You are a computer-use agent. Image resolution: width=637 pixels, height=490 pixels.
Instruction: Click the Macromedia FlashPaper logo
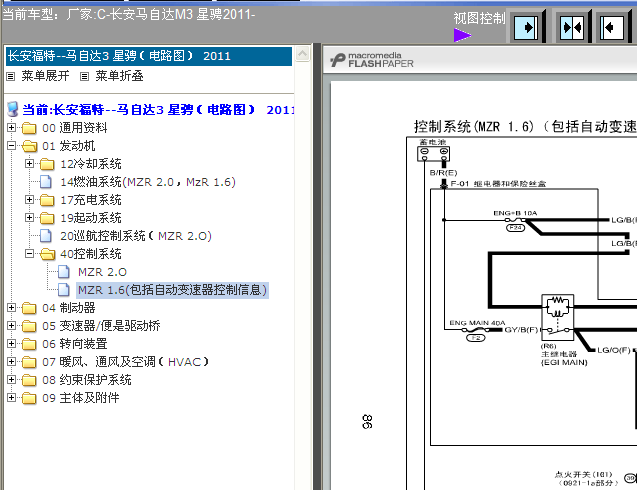tap(372, 60)
